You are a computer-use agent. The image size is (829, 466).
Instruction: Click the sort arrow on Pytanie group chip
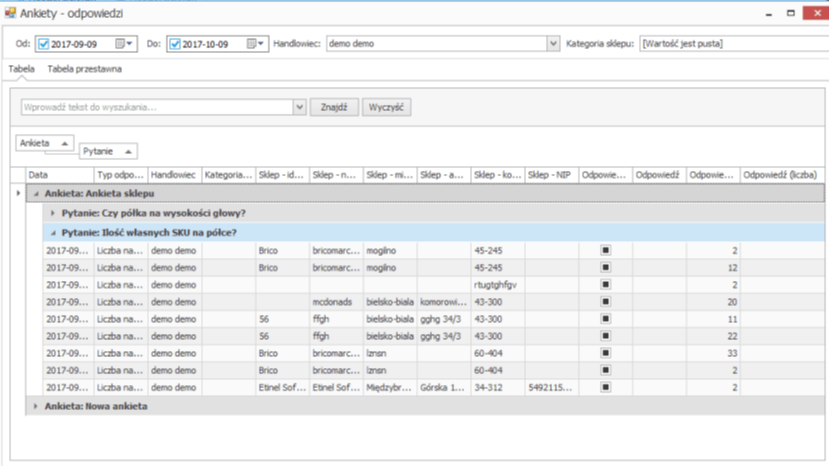[128, 152]
